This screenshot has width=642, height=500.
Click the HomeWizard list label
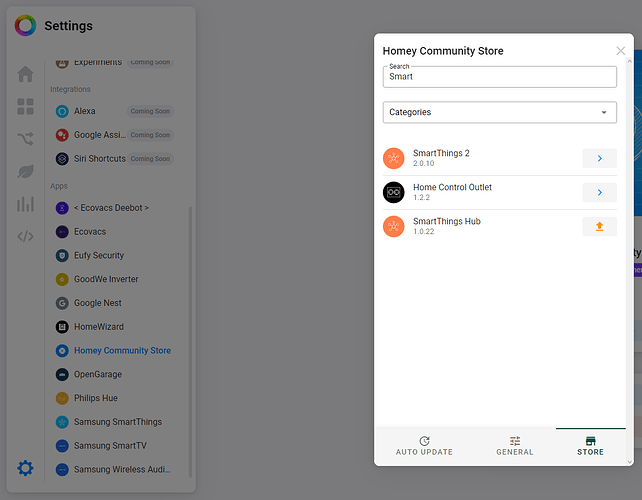99,327
